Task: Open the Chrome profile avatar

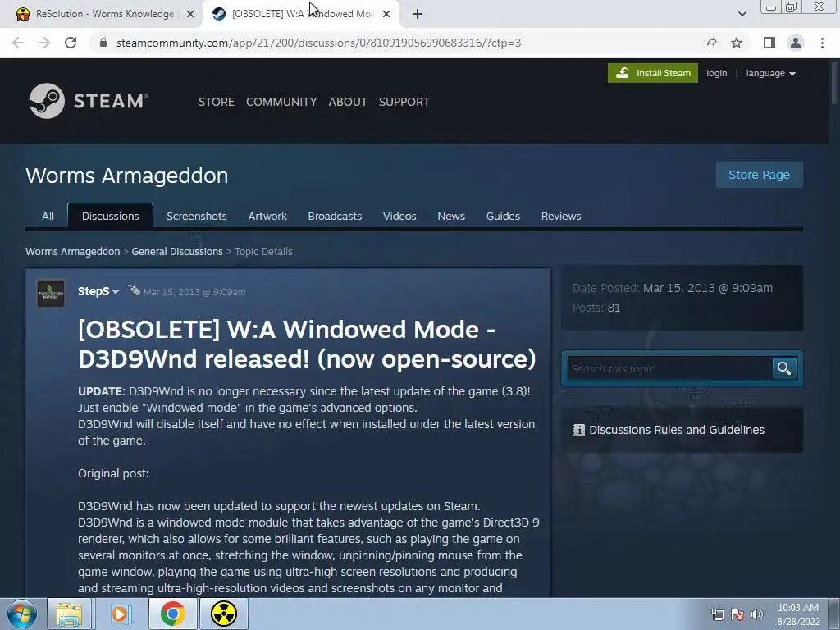Action: tap(796, 43)
